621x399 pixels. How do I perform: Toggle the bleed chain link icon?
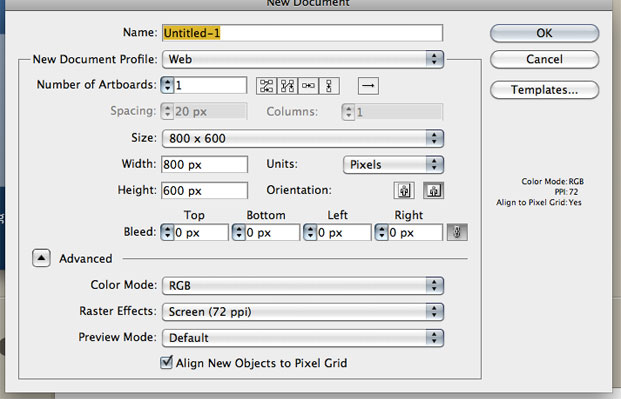coord(457,232)
